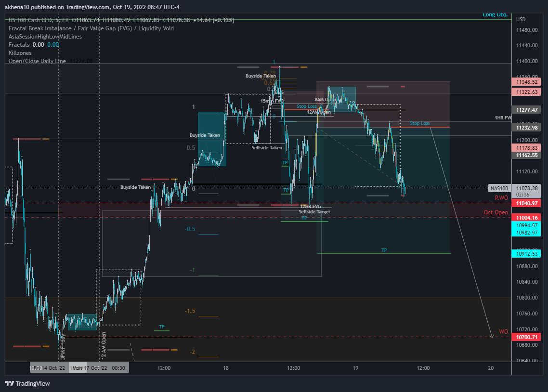Viewport: 548px width, 392px height.
Task: Click the 11004.16 red price label
Action: (x=526, y=218)
